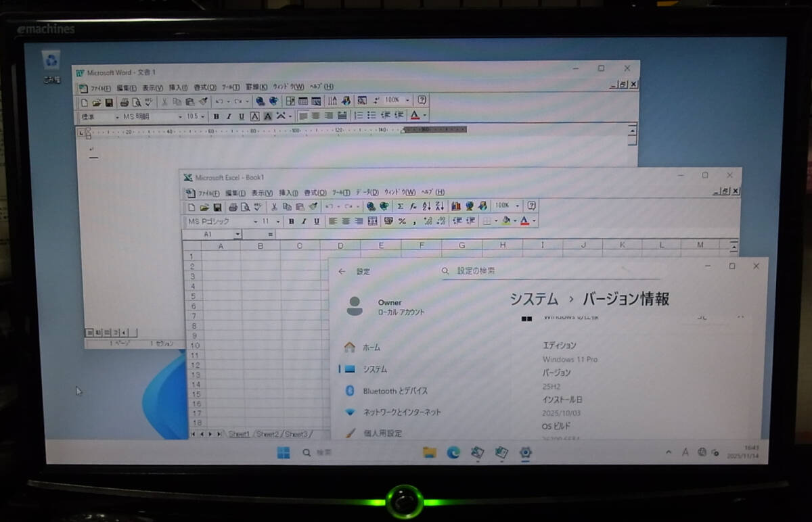Click Sort Ascending A-Z icon in Excel
The image size is (812, 522).
point(427,206)
